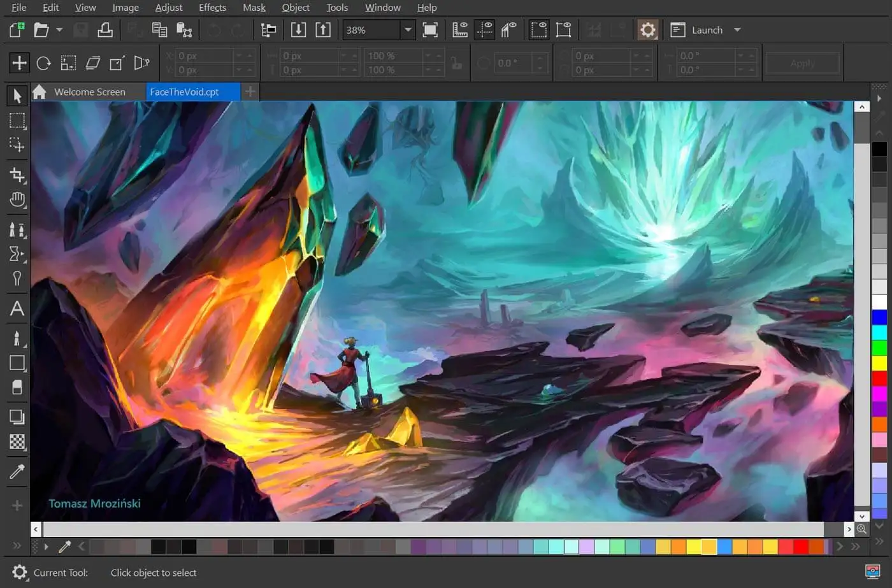Toggle rulers visibility button
892x588 pixels.
pos(460,30)
